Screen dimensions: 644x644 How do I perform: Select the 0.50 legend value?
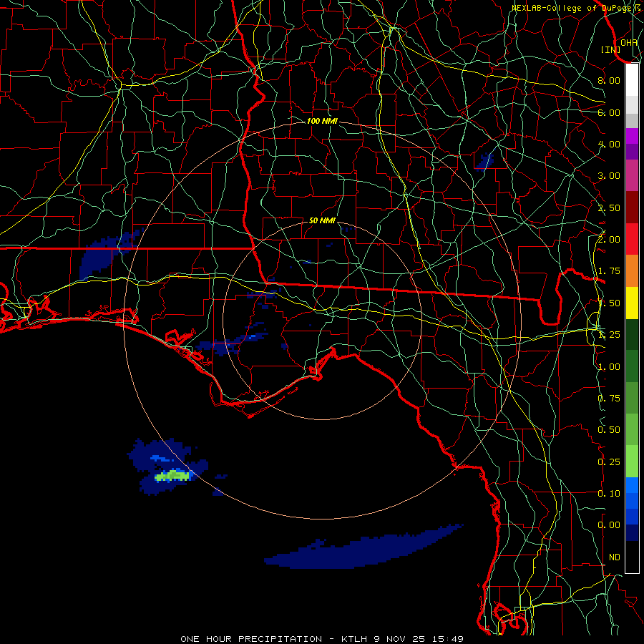[609, 430]
